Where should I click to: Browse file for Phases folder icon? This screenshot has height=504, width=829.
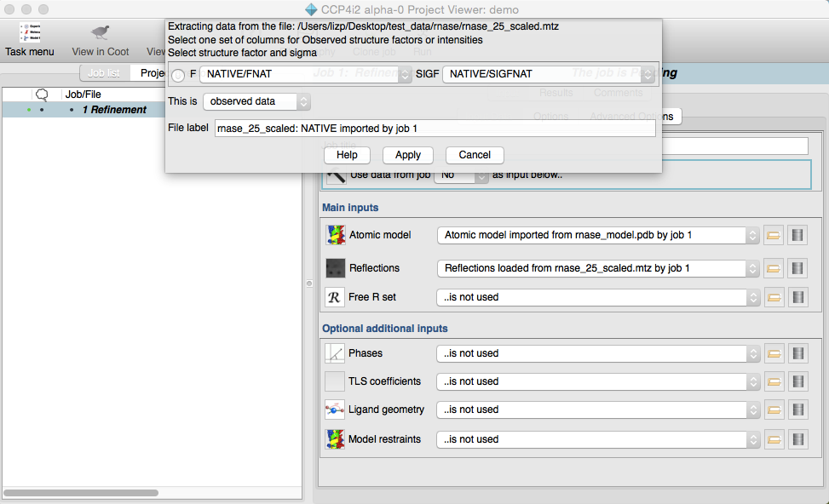774,353
